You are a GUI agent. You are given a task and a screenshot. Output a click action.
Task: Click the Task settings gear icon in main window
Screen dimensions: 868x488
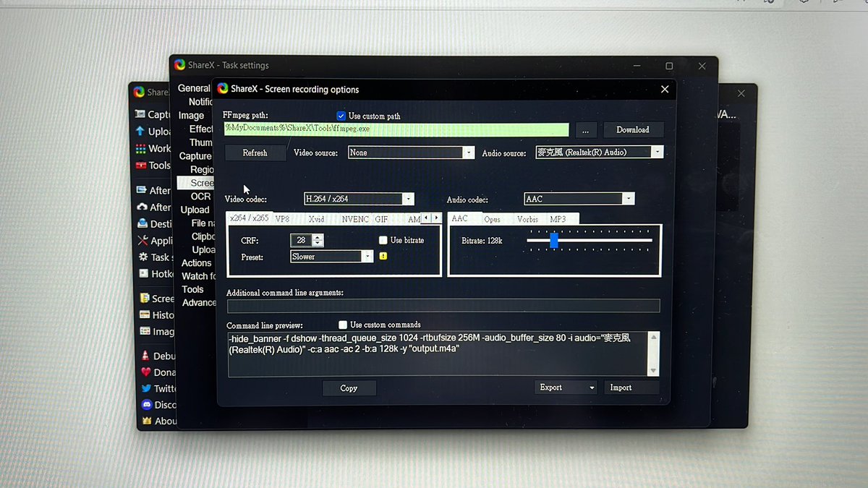(x=143, y=257)
